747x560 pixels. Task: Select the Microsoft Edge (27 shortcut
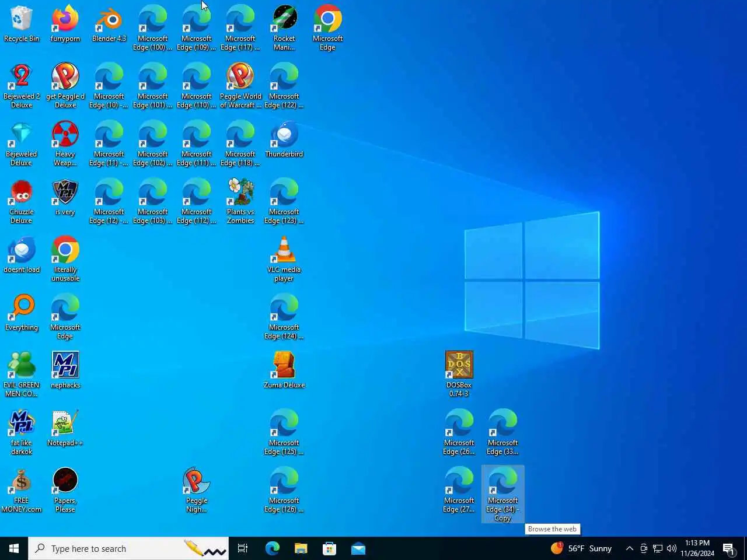459,490
